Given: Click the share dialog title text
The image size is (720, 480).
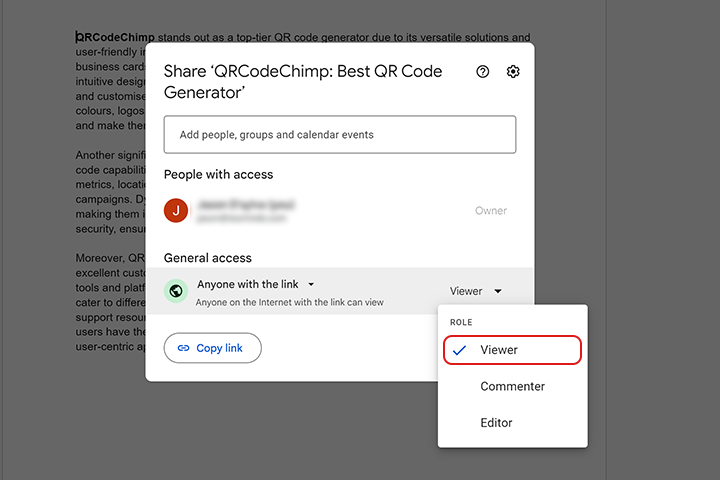Looking at the screenshot, I should click(300, 81).
